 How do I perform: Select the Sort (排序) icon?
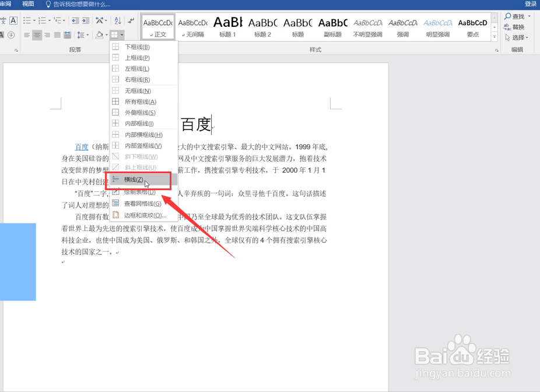point(117,20)
